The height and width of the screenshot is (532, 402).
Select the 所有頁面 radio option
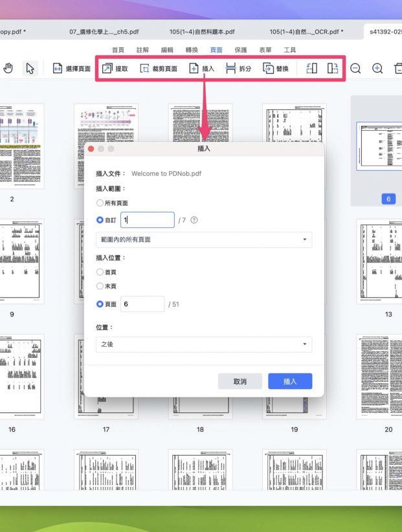(x=100, y=203)
